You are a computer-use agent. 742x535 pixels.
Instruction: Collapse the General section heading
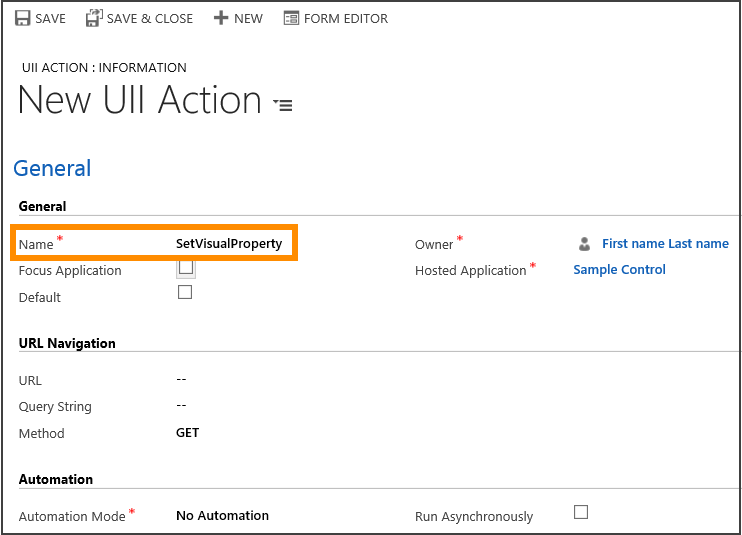click(52, 168)
